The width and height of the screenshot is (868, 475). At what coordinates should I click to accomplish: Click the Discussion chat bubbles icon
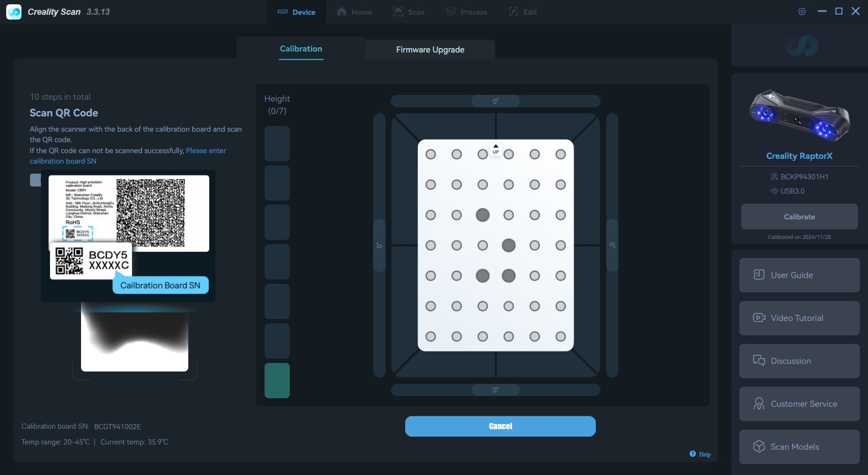click(759, 361)
